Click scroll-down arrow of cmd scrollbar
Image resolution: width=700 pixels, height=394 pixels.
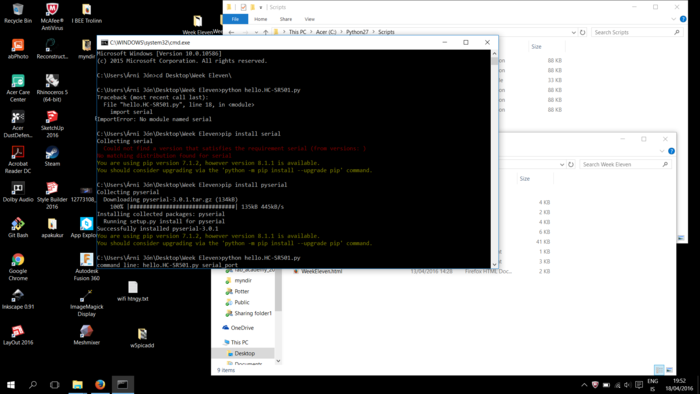pyautogui.click(x=494, y=265)
